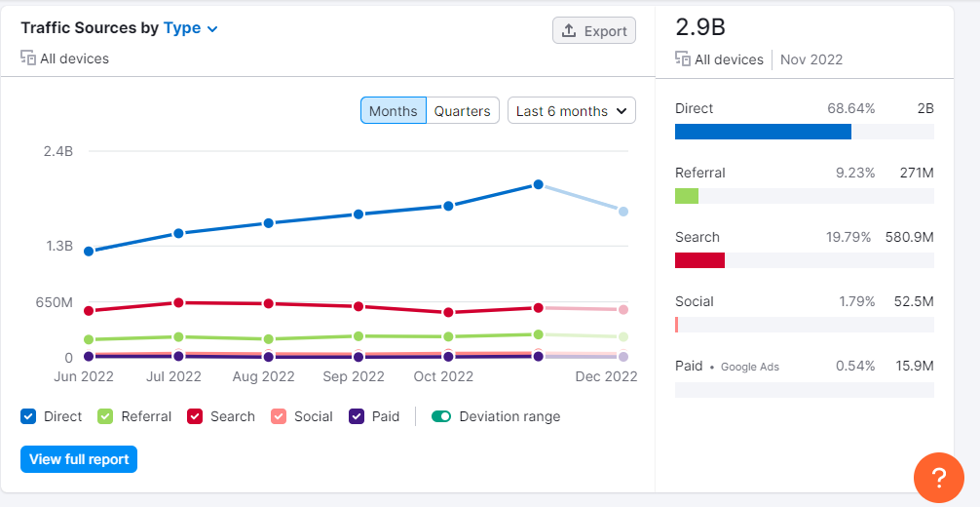The image size is (980, 507).
Task: Click the 1.79% Social percentage
Action: tap(856, 301)
